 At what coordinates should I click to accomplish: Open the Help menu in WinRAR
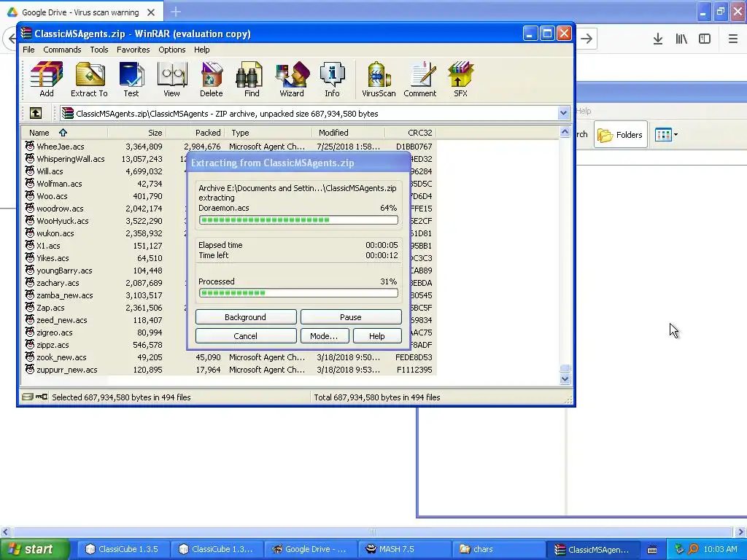click(x=201, y=50)
